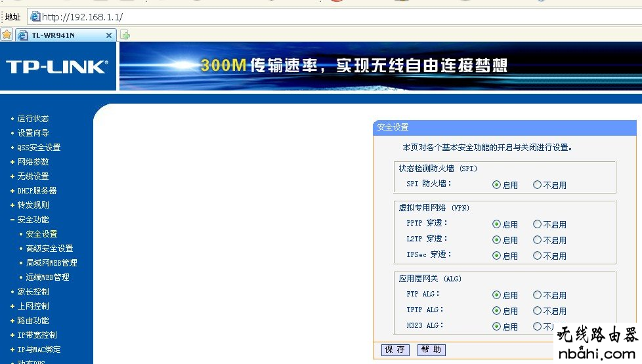
Task: Expand DHCP服务器 menu
Action: coord(37,191)
